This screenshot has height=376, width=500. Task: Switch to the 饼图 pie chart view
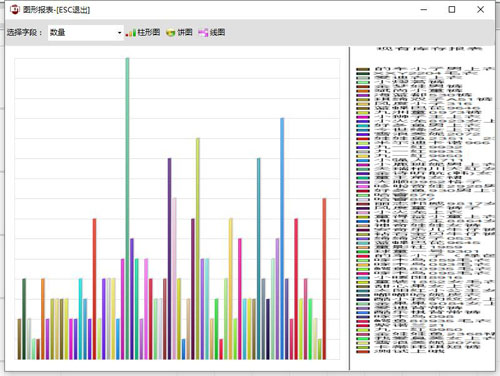coord(179,32)
